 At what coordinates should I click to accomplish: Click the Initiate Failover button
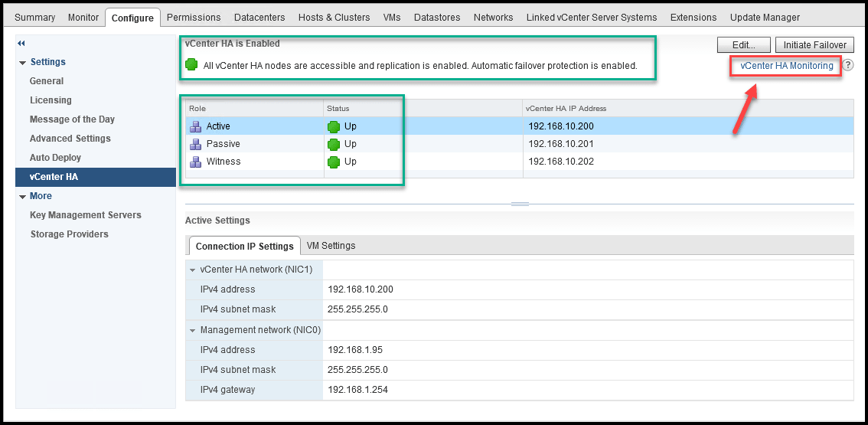[814, 45]
